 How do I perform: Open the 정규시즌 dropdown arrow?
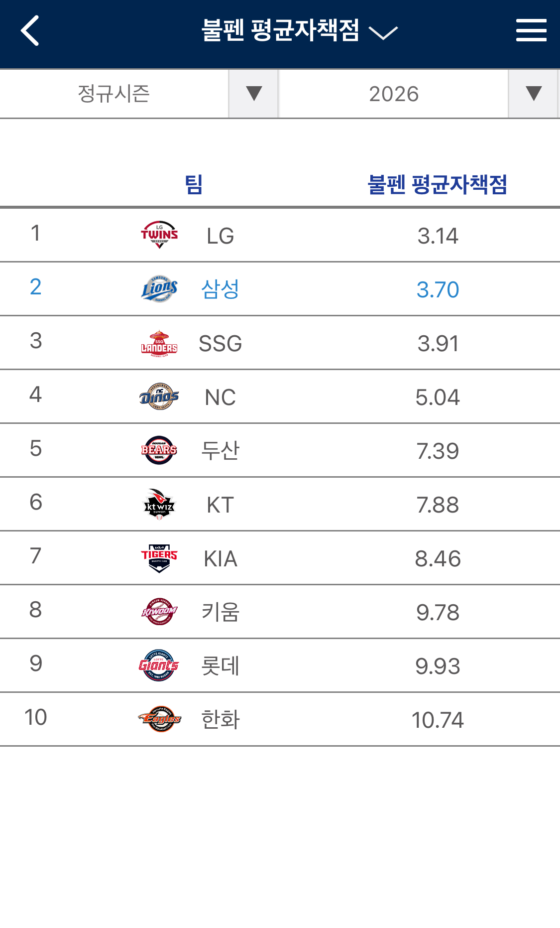pos(253,94)
